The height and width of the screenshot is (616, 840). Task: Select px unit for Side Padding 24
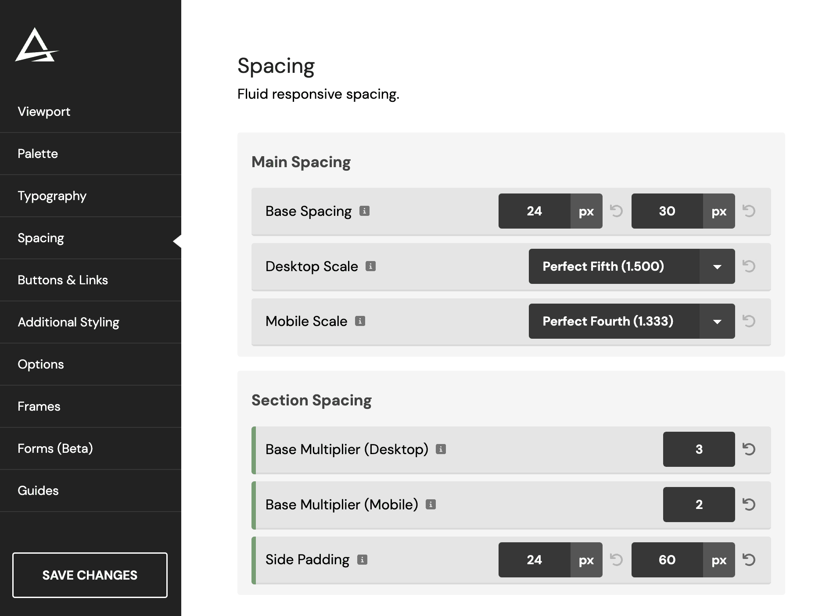586,560
